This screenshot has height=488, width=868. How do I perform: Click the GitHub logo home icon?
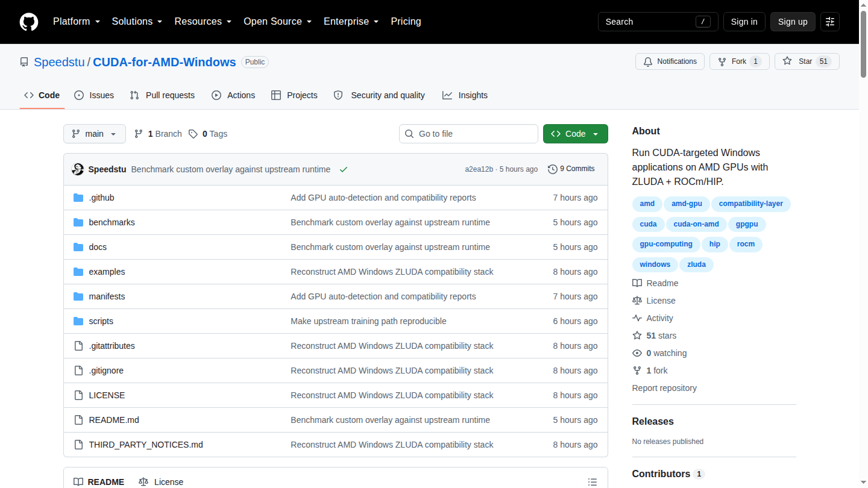point(29,22)
